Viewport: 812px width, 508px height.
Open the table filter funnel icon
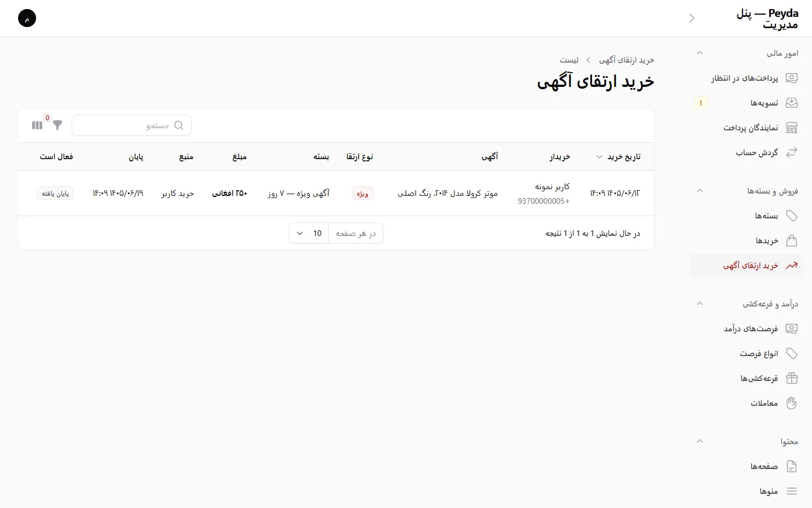click(x=58, y=125)
